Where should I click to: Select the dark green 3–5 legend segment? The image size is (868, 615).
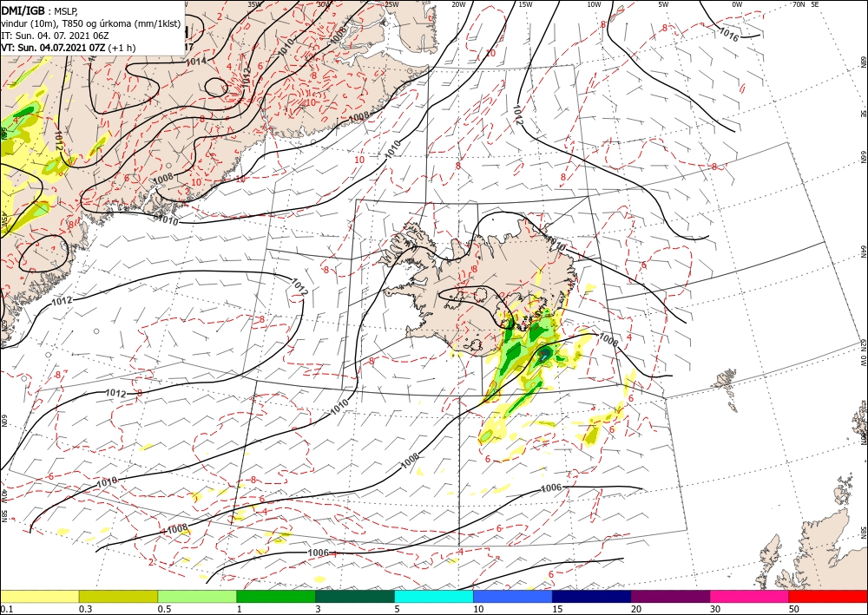pos(355,596)
